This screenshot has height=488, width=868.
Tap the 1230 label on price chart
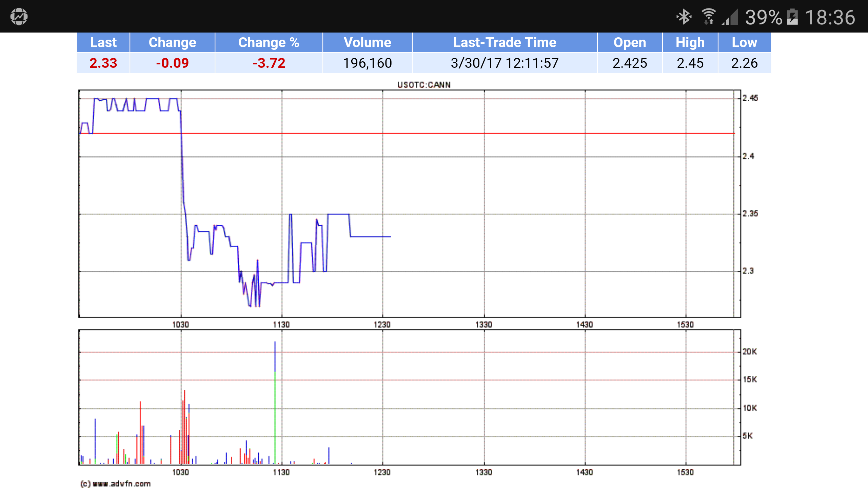pos(382,325)
